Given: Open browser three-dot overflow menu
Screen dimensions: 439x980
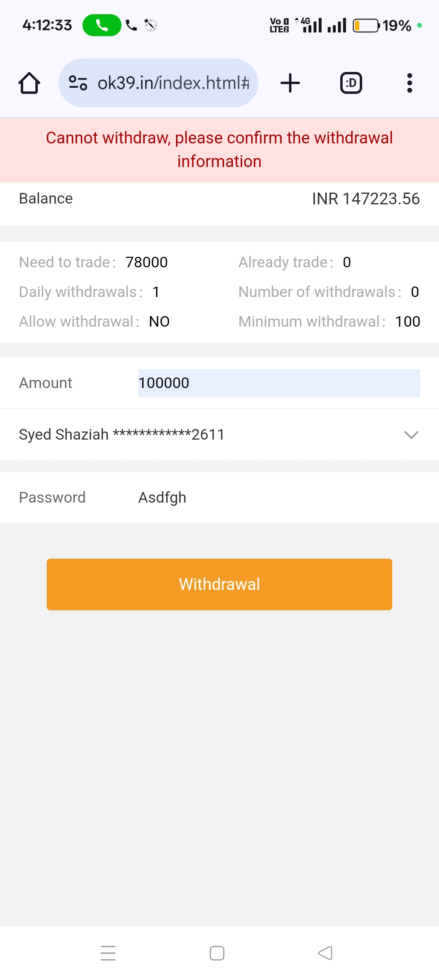Looking at the screenshot, I should tap(409, 83).
